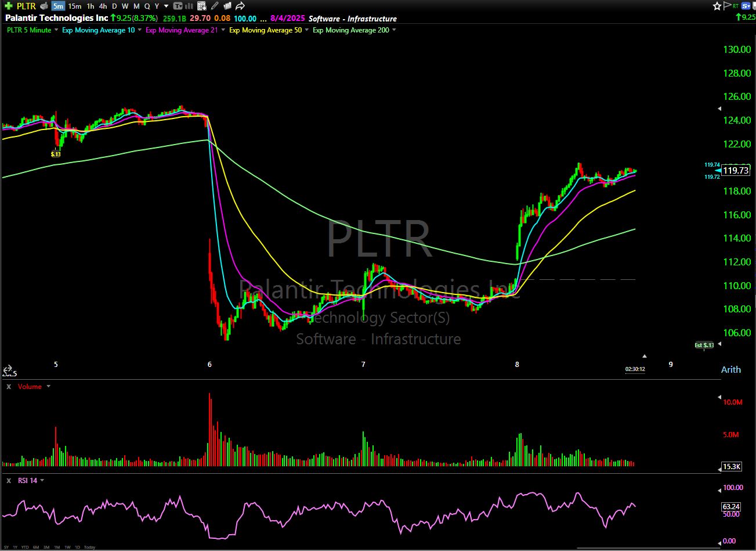
Task: Click the 259.1B market cap value
Action: pyautogui.click(x=175, y=19)
